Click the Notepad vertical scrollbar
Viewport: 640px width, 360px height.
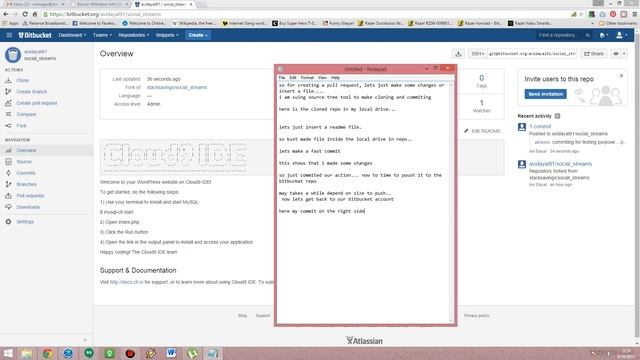click(451, 202)
